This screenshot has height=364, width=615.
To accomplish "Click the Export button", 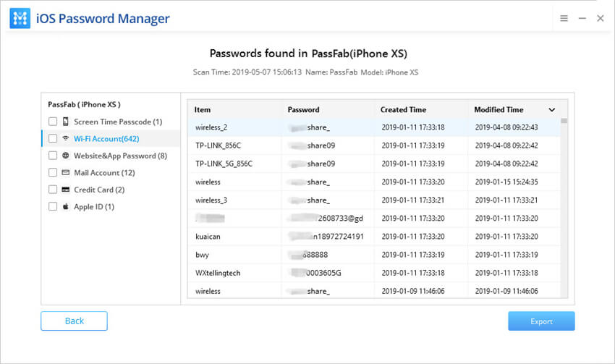I will coord(541,321).
